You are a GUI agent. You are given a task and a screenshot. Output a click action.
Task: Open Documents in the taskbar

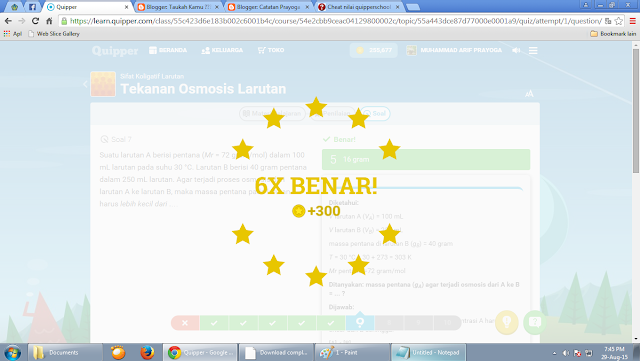[x=65, y=352]
